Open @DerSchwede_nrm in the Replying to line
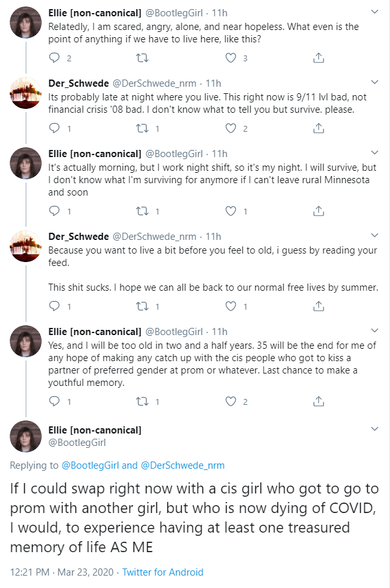 [182, 465]
